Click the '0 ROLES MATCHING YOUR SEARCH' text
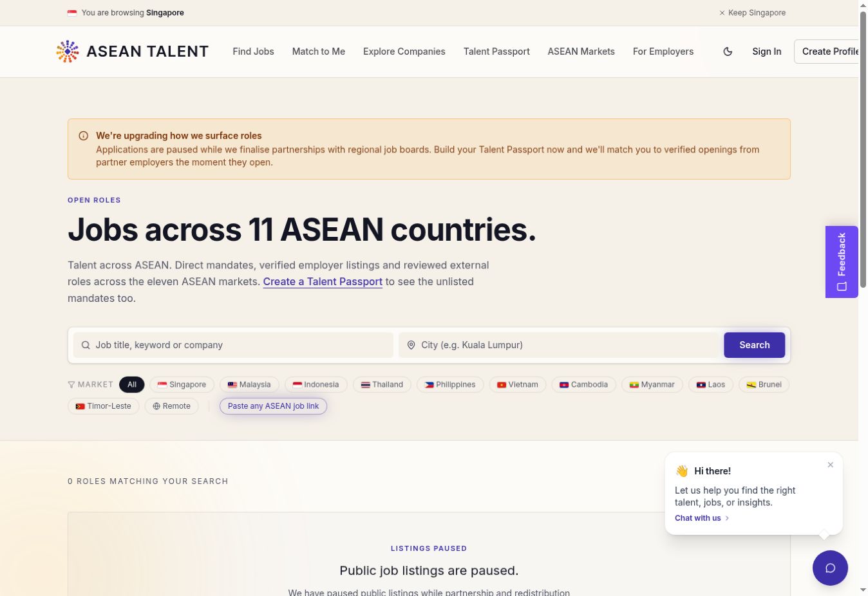 [x=148, y=481]
